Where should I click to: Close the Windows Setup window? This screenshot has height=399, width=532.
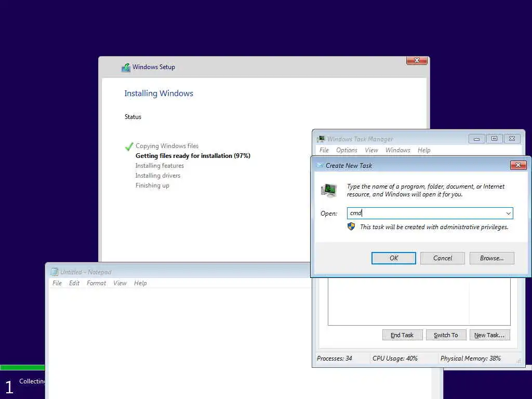(417, 60)
